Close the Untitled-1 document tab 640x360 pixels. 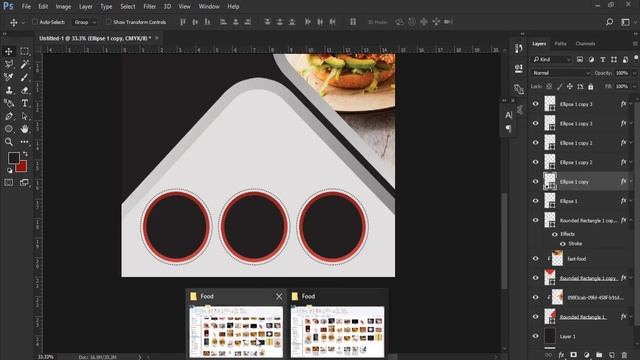157,38
